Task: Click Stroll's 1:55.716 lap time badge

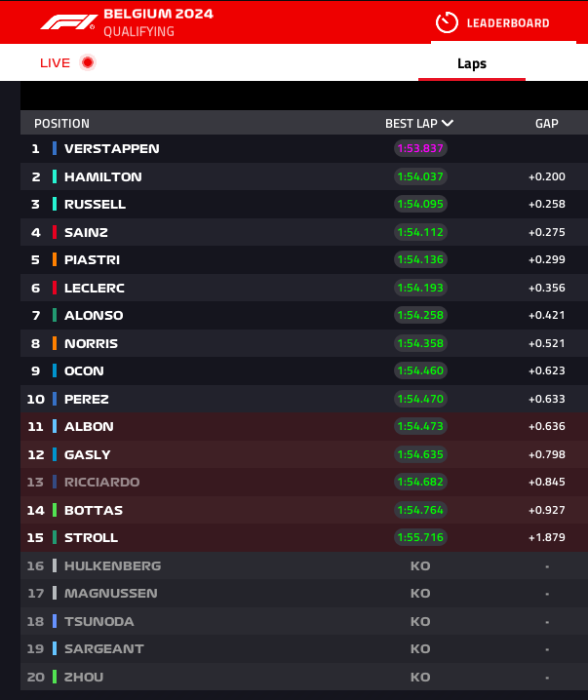Action: [x=420, y=537]
